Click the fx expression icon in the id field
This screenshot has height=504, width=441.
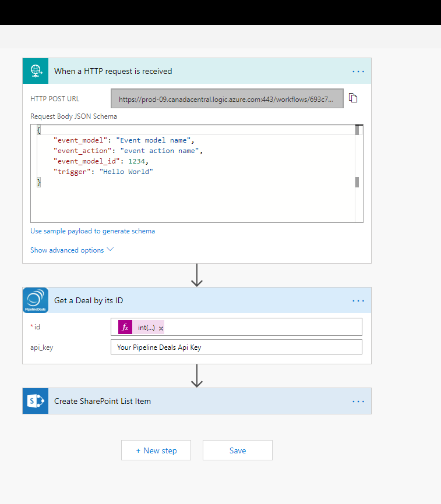tap(125, 328)
